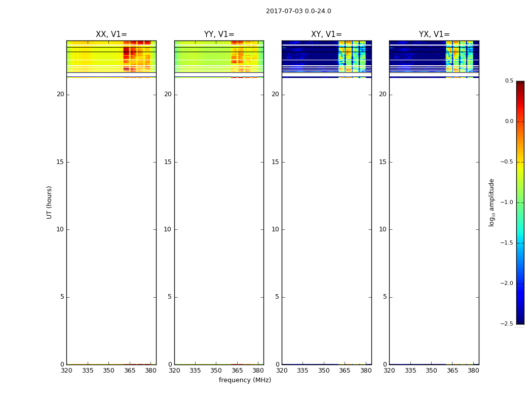Click y-tick 20 of the XY panel
The height and width of the screenshot is (405, 532).
tap(276, 94)
